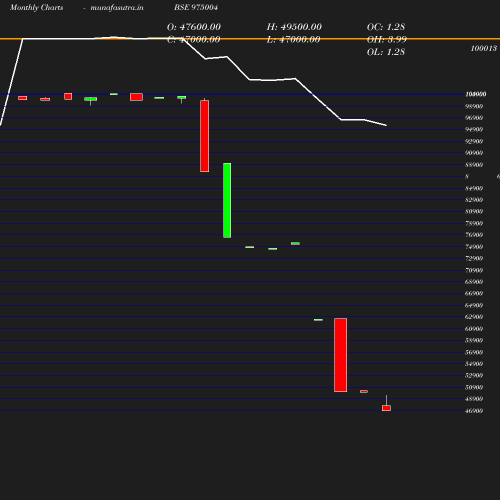Viewport: 500px width, 500px height.
Task: Select the "L: 47000.00" low value
Action: [293, 40]
